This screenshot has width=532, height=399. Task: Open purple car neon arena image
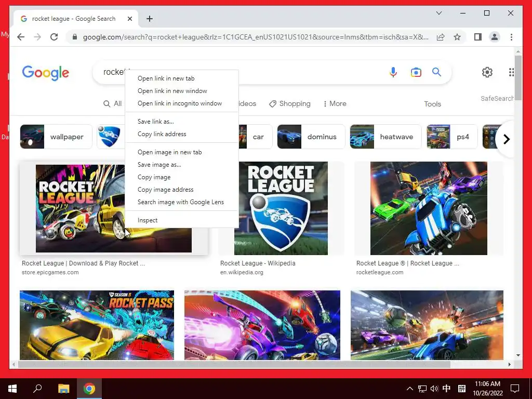point(262,325)
